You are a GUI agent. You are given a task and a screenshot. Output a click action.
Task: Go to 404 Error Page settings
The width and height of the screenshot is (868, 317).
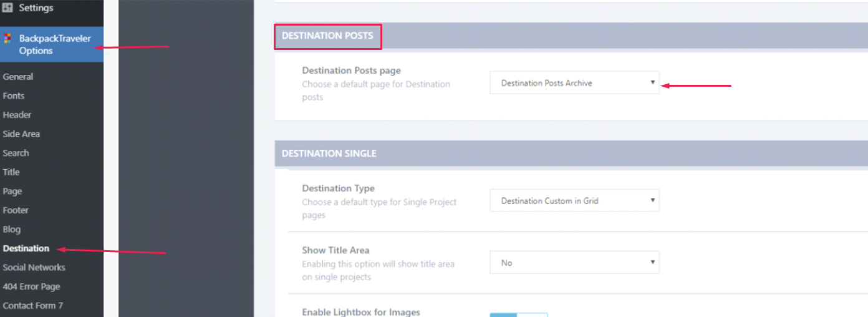[31, 287]
